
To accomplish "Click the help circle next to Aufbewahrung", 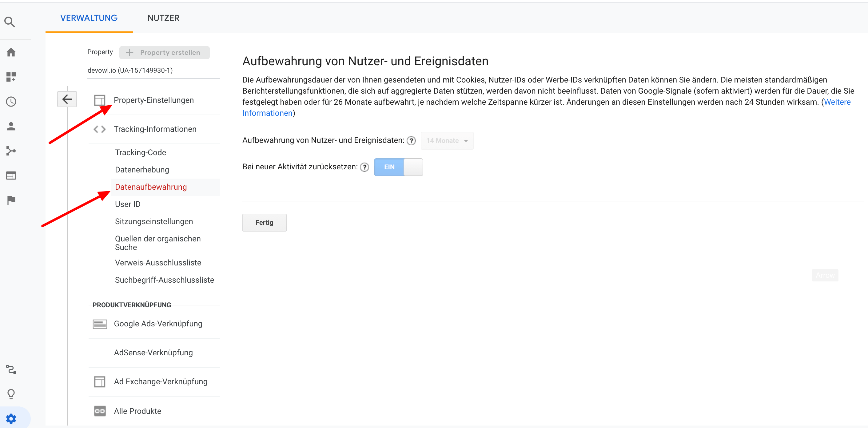I will 411,141.
